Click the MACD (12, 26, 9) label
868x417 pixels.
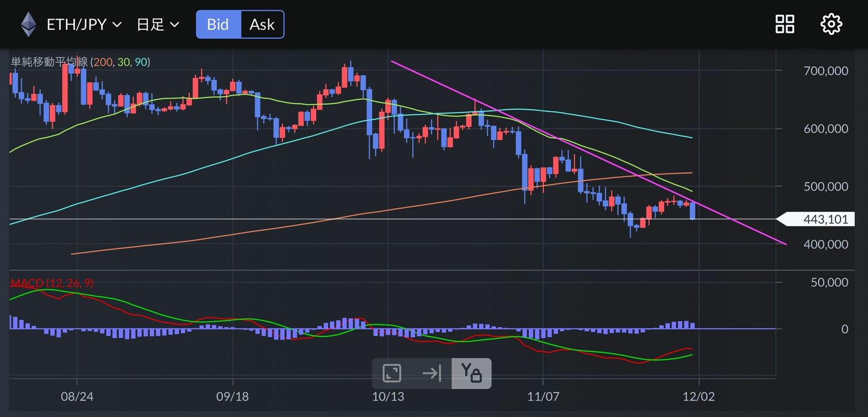(x=52, y=283)
